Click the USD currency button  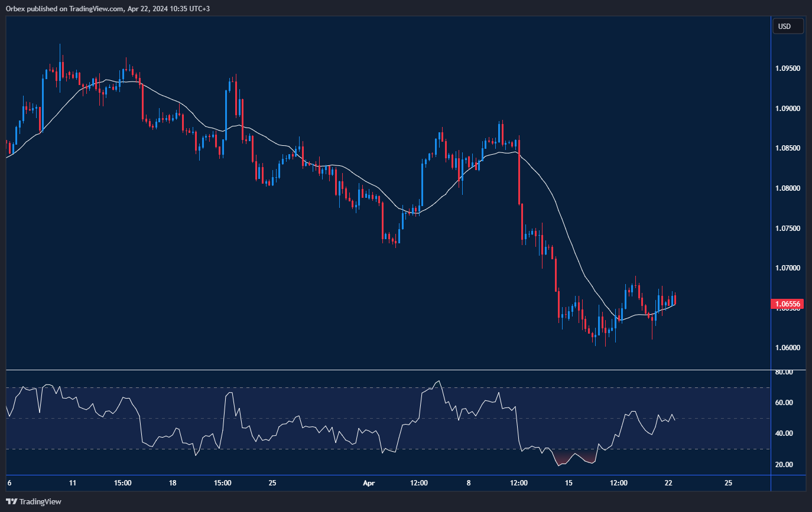coord(788,25)
